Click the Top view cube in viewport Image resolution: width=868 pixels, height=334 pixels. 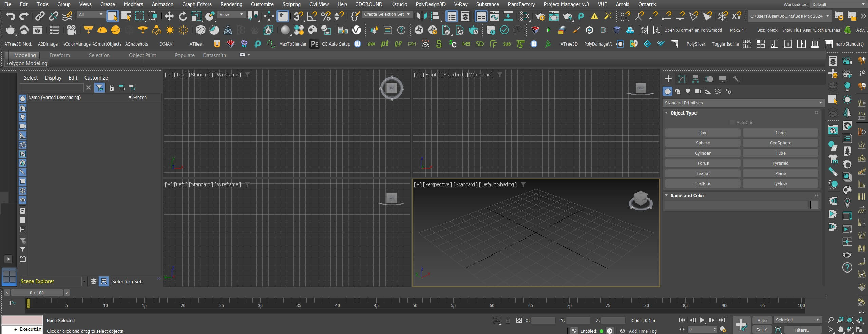(x=392, y=88)
